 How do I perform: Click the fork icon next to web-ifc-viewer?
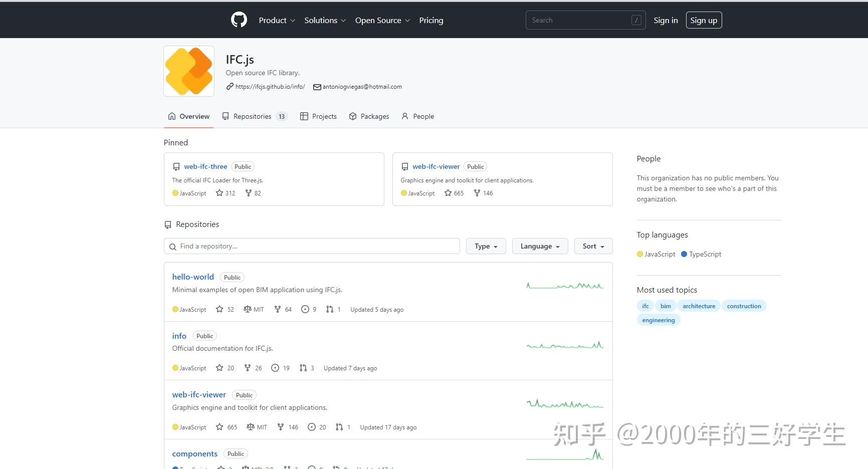476,193
